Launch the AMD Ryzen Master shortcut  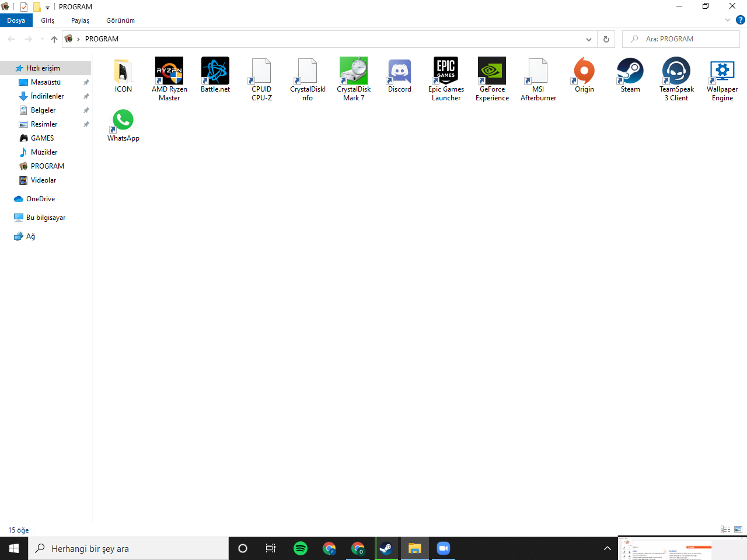click(169, 79)
